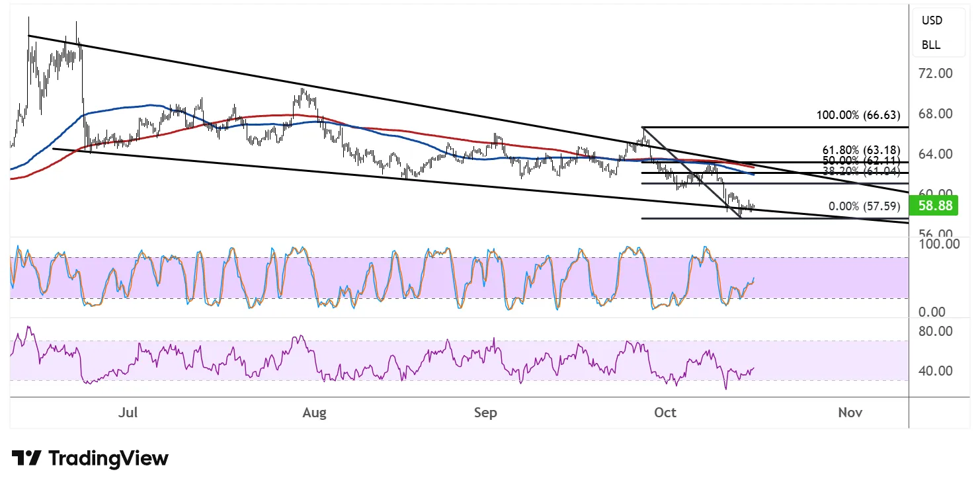Image resolution: width=980 pixels, height=488 pixels.
Task: Click the Oct label on time axis
Action: (x=665, y=413)
